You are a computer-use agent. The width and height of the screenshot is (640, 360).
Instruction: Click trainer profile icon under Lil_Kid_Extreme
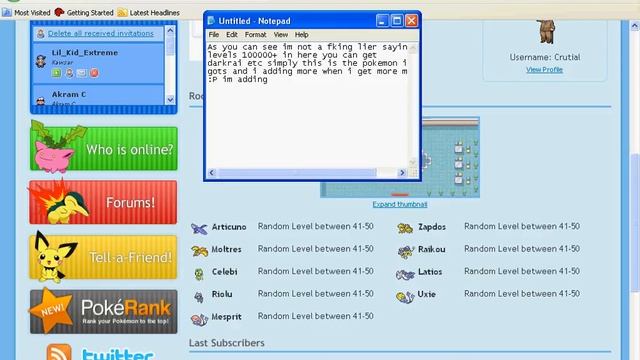[x=69, y=73]
